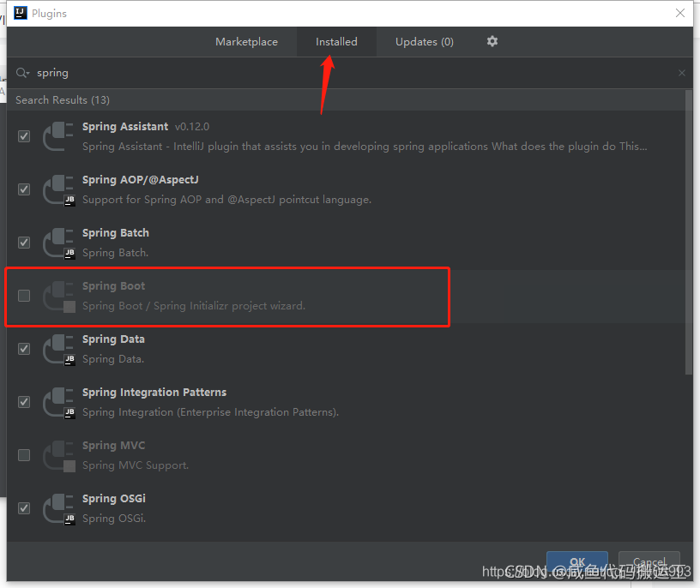Open the plugin settings gear menu
Screen dimensions: 700x588
[x=492, y=41]
